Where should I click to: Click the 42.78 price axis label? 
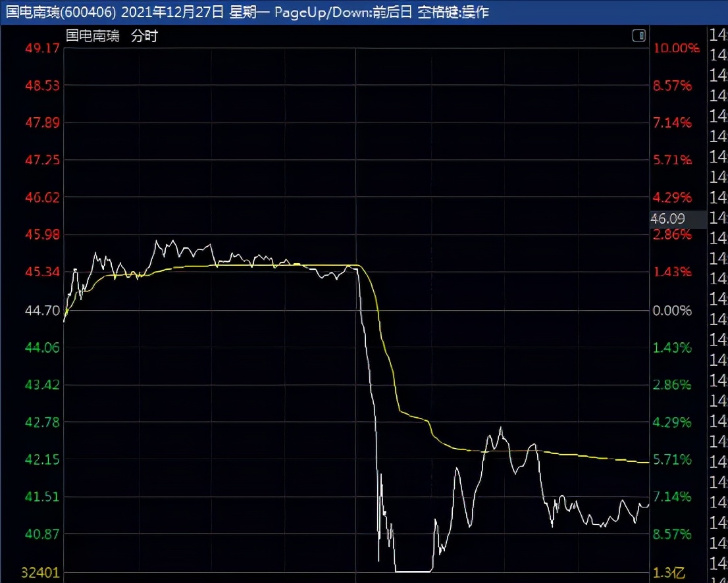coord(42,422)
